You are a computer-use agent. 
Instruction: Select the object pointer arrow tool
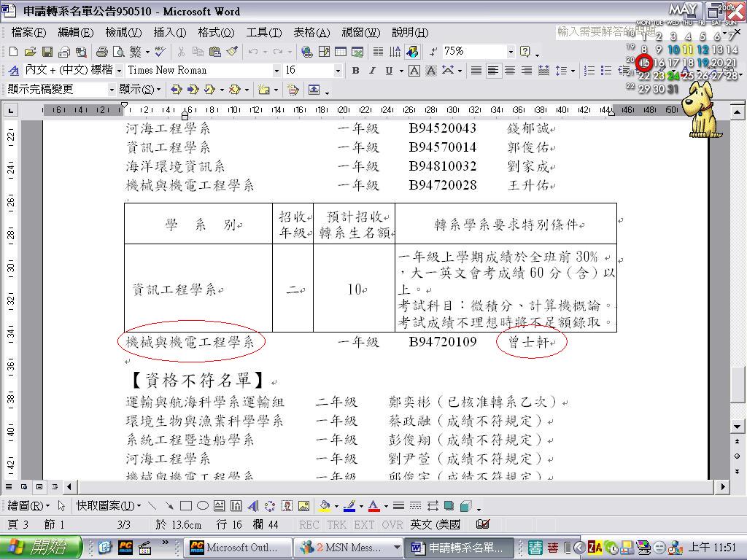[61, 506]
